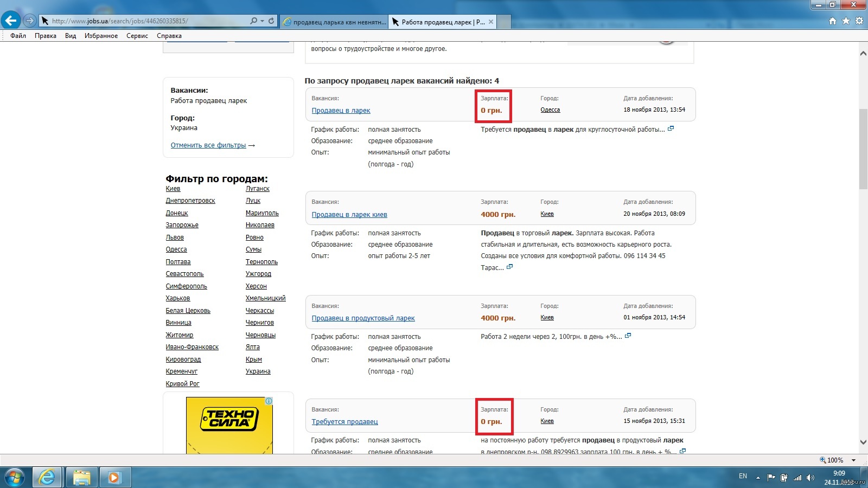The image size is (868, 488).
Task: Click the address bar URL field
Action: 146,21
